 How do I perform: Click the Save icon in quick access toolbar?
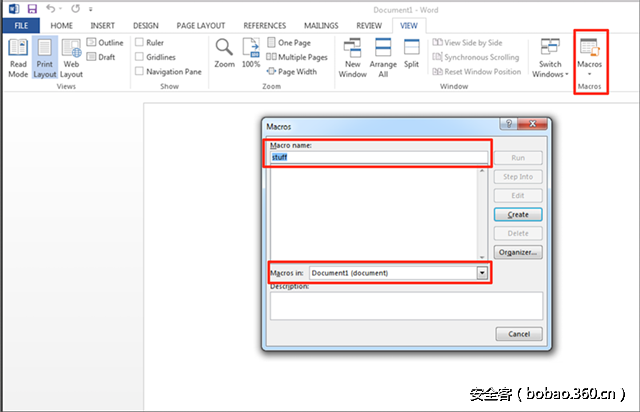[x=32, y=9]
